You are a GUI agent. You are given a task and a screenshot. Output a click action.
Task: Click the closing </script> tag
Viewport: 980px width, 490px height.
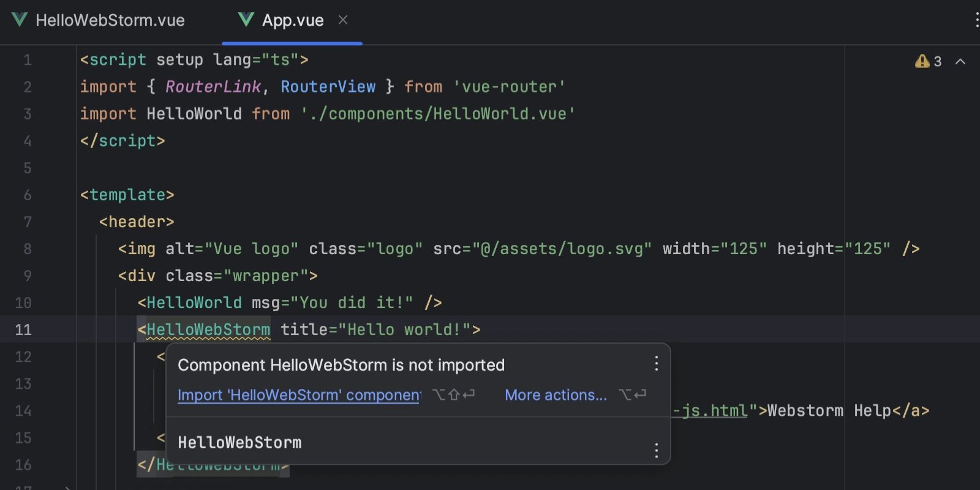(x=123, y=141)
